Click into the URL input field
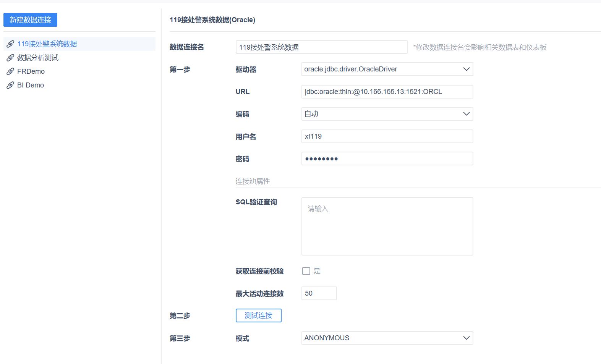This screenshot has width=601, height=364. 387,92
